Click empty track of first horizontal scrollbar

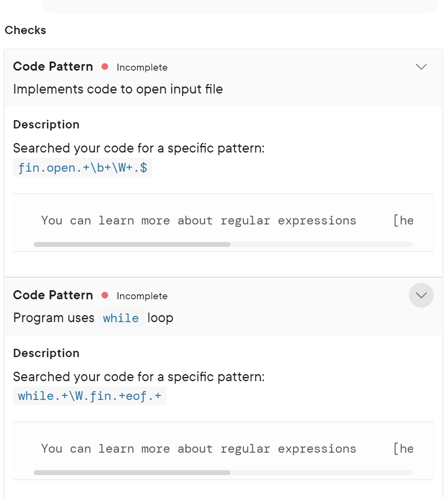(x=322, y=244)
